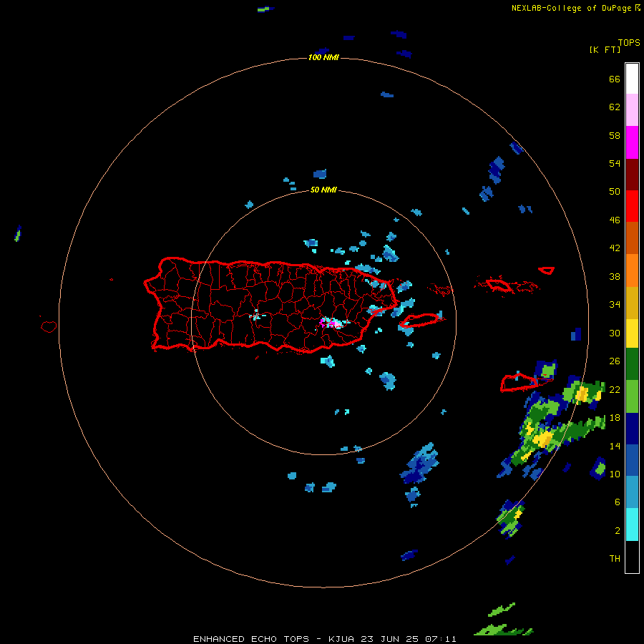Click the '[K FT]' units label
This screenshot has height=644, width=644.
tap(605, 49)
